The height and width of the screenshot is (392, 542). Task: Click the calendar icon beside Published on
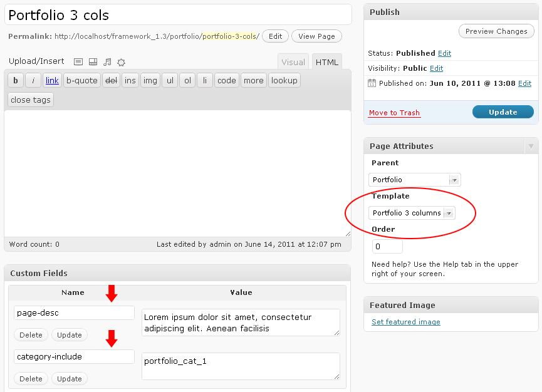tap(372, 83)
